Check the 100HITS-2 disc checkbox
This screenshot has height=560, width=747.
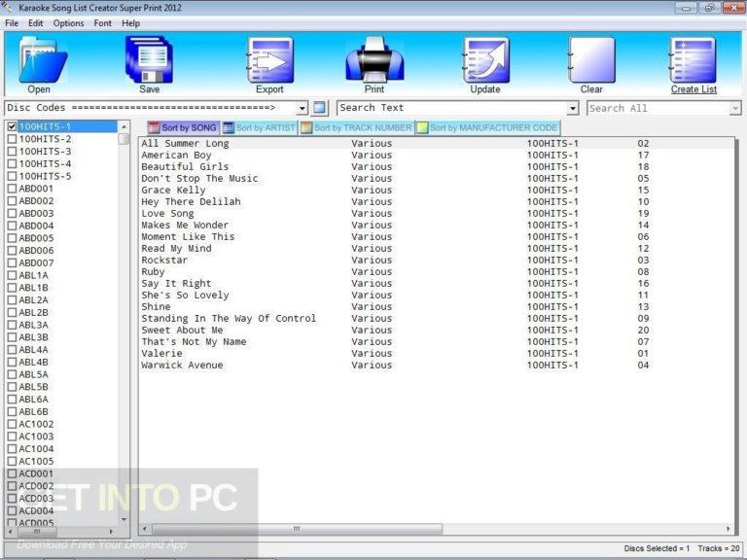click(13, 139)
